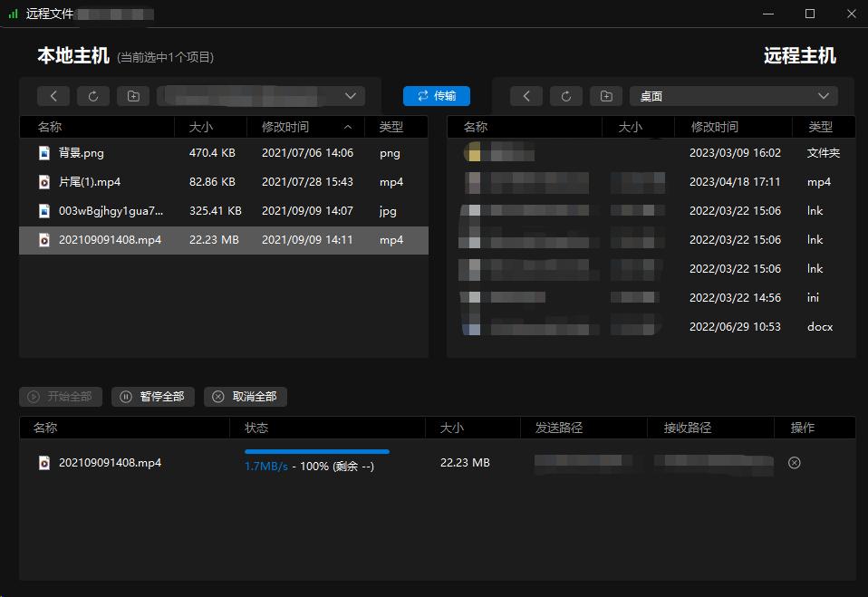Refresh the local host file list

click(93, 96)
